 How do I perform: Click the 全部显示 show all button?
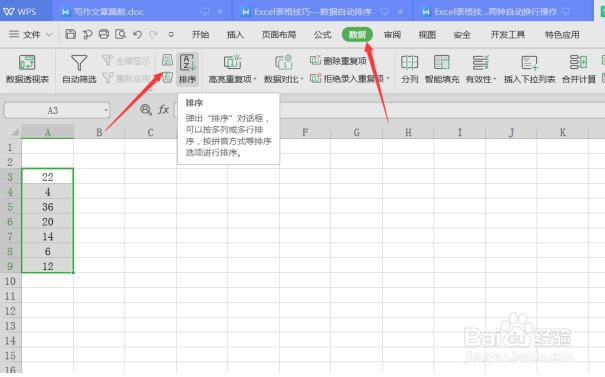point(126,61)
